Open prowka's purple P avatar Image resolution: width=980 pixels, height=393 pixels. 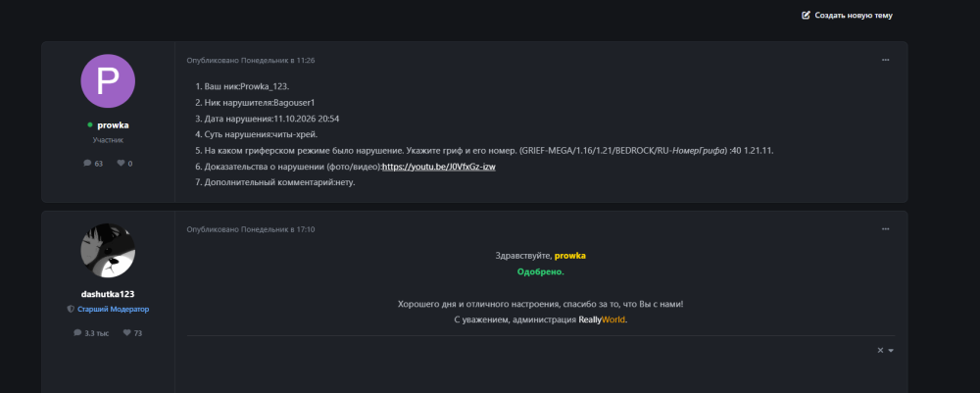[108, 81]
